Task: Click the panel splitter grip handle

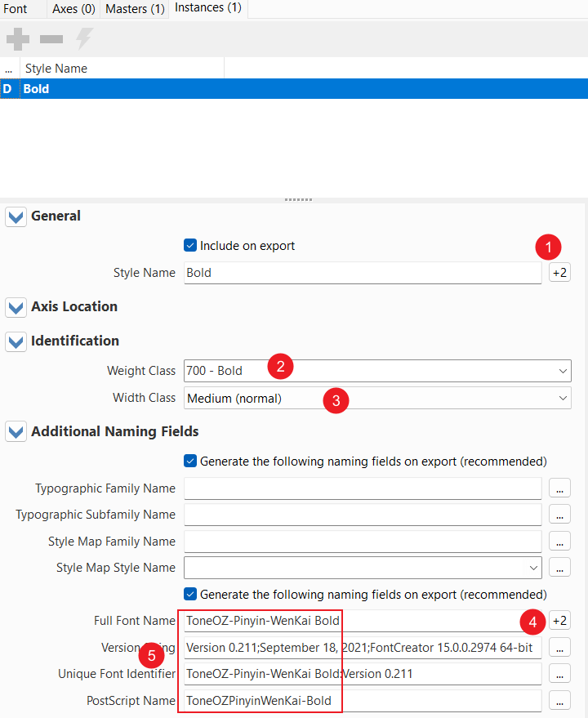Action: [298, 199]
